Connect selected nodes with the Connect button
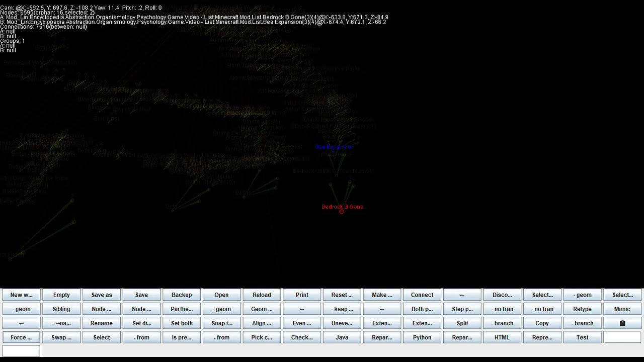Image resolution: width=644 pixels, height=362 pixels. click(x=422, y=295)
